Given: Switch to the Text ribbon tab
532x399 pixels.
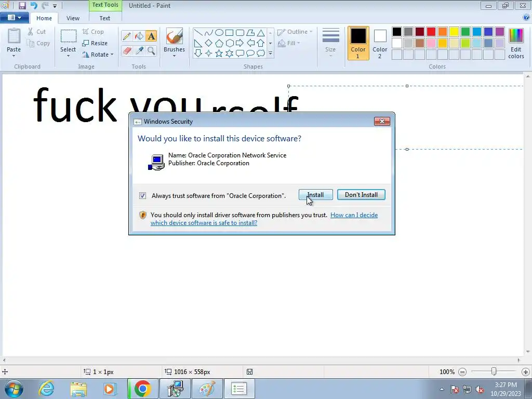Looking at the screenshot, I should click(104, 18).
